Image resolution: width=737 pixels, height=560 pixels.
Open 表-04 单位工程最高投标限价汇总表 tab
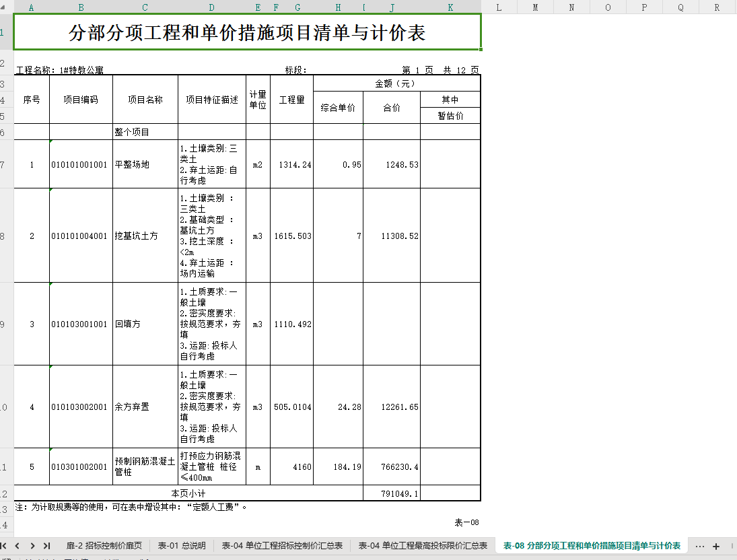(x=423, y=545)
